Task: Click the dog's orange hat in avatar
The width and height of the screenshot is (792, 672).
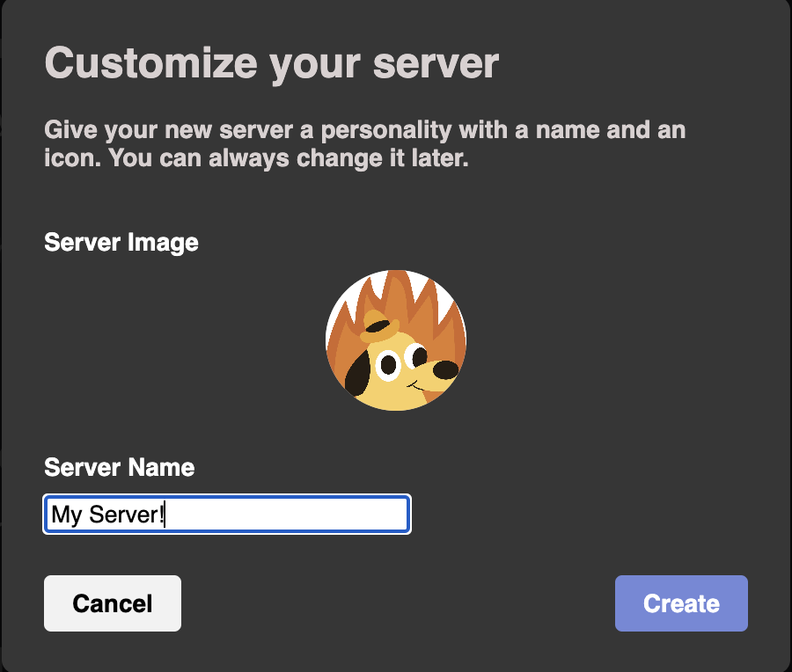Action: 378,327
